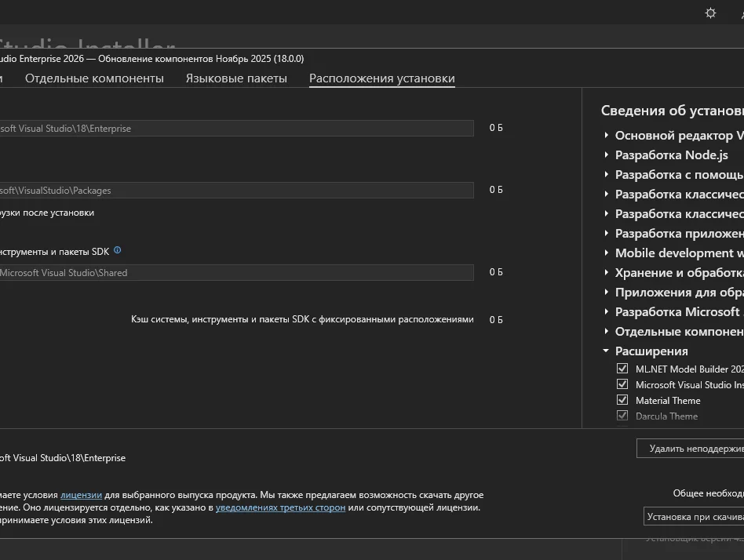Screen dimensions: 744x560
Task: Expand the Основной редактор node
Action: coord(607,136)
